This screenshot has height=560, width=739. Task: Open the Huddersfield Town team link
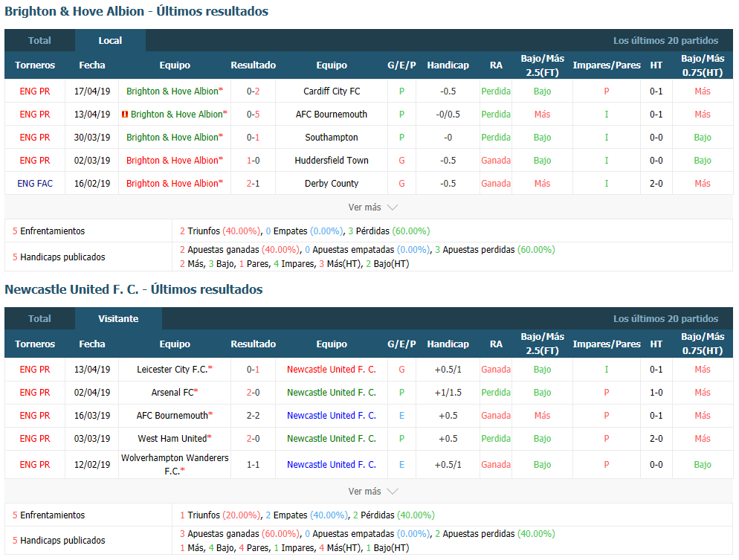tap(332, 161)
